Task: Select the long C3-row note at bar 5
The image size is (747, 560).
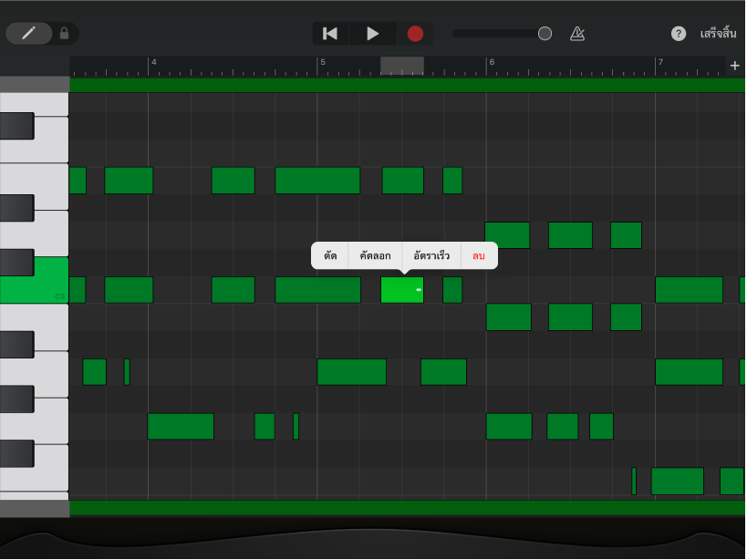Action: (317, 290)
